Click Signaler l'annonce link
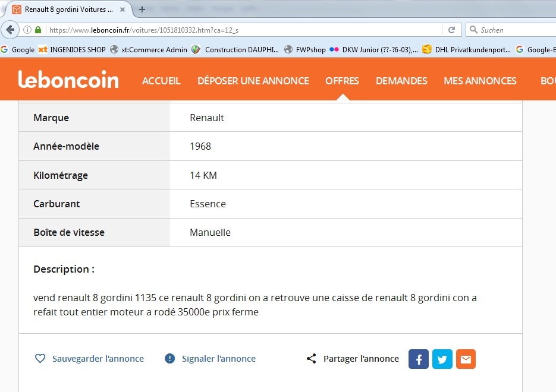Image resolution: width=556 pixels, height=392 pixels. pyautogui.click(x=218, y=359)
